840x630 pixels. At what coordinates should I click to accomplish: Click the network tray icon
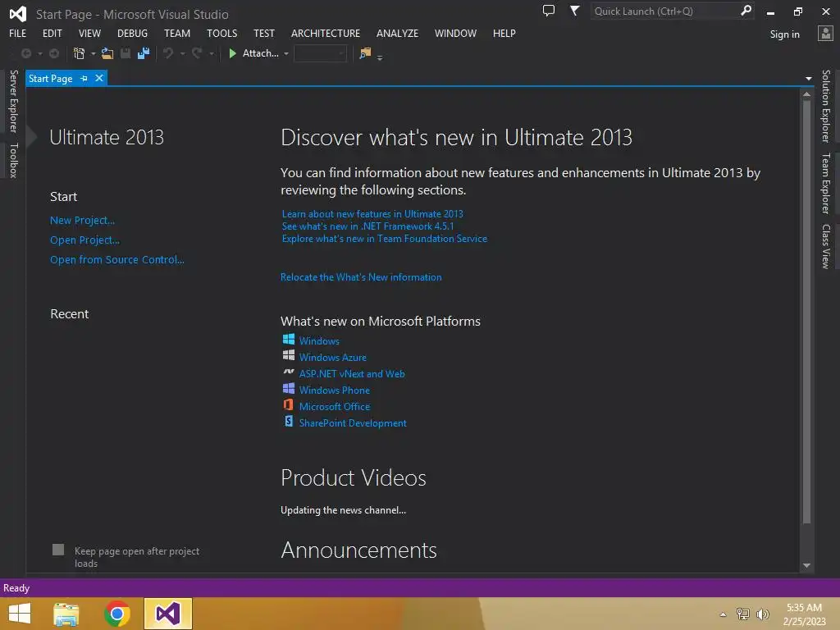click(743, 614)
